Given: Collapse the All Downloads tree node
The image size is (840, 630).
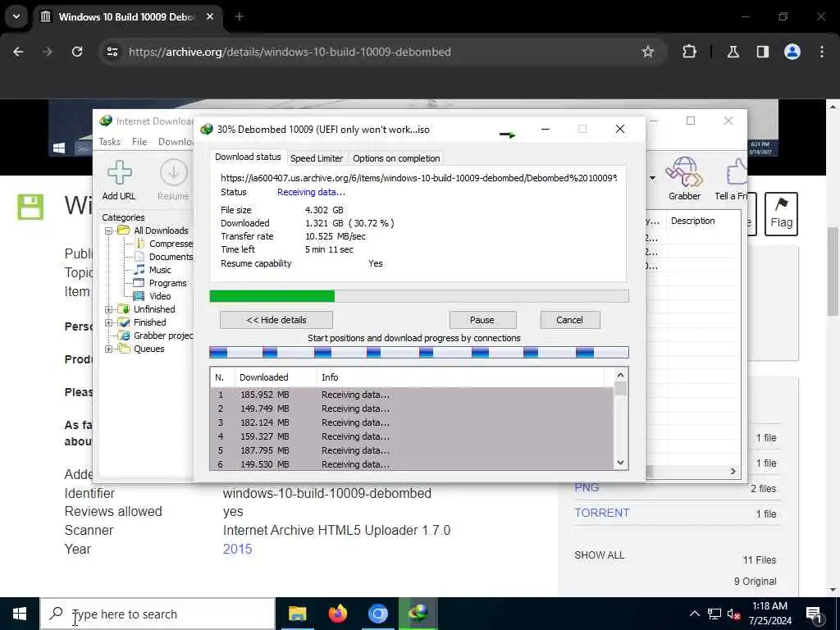Looking at the screenshot, I should pyautogui.click(x=109, y=231).
